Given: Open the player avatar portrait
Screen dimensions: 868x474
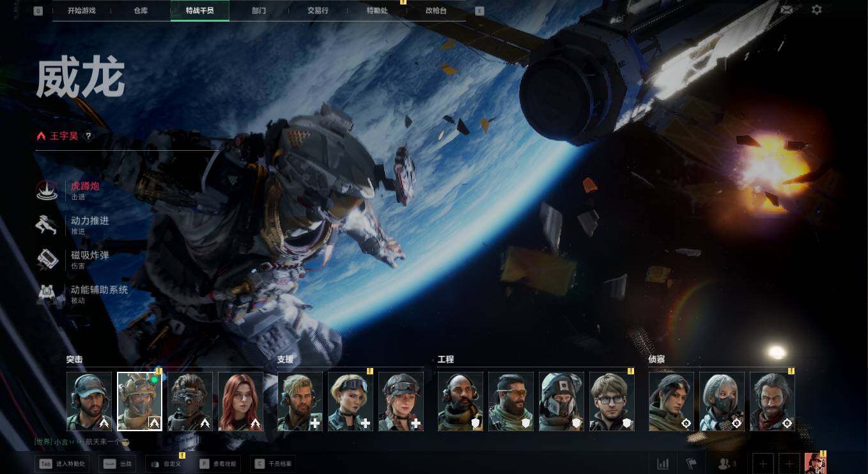Looking at the screenshot, I should [815, 463].
